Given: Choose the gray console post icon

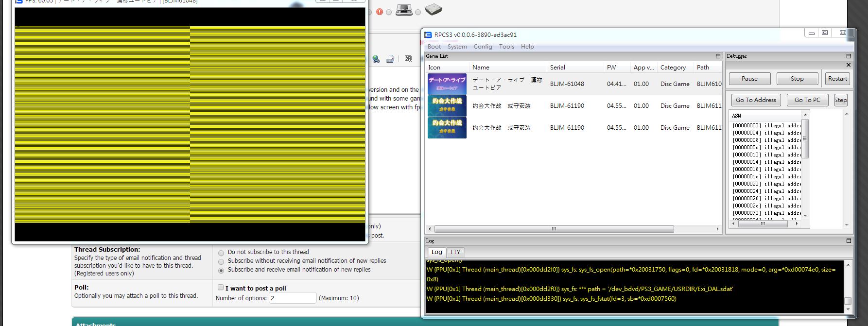Looking at the screenshot, I should pos(433,9).
